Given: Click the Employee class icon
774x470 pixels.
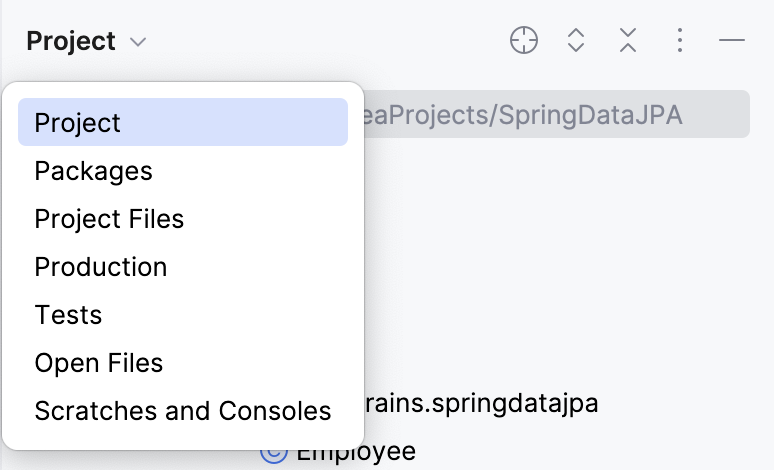Looking at the screenshot, I should [x=272, y=453].
